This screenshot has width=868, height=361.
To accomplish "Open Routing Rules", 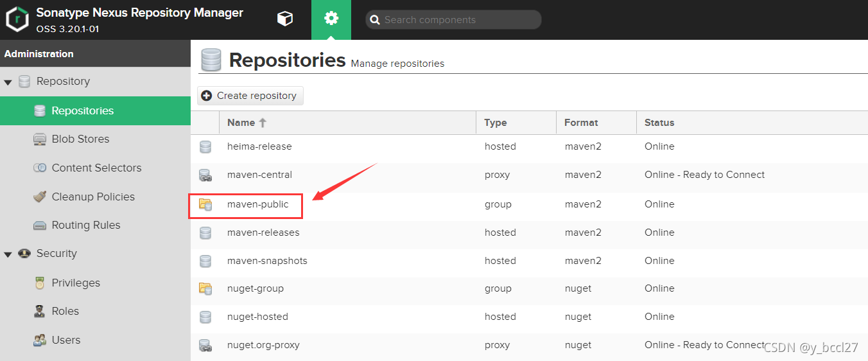I will 86,225.
